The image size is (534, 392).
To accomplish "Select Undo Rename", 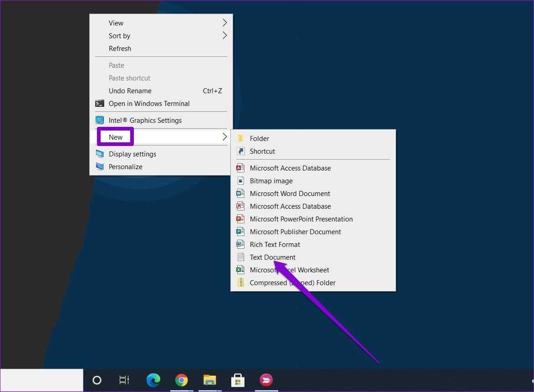I will pyautogui.click(x=130, y=91).
